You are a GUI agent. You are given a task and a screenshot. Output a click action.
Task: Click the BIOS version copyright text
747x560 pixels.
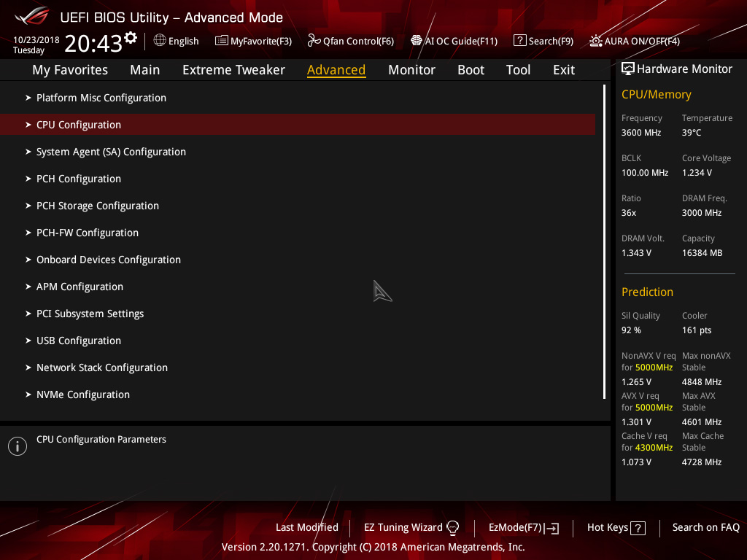pyautogui.click(x=373, y=547)
